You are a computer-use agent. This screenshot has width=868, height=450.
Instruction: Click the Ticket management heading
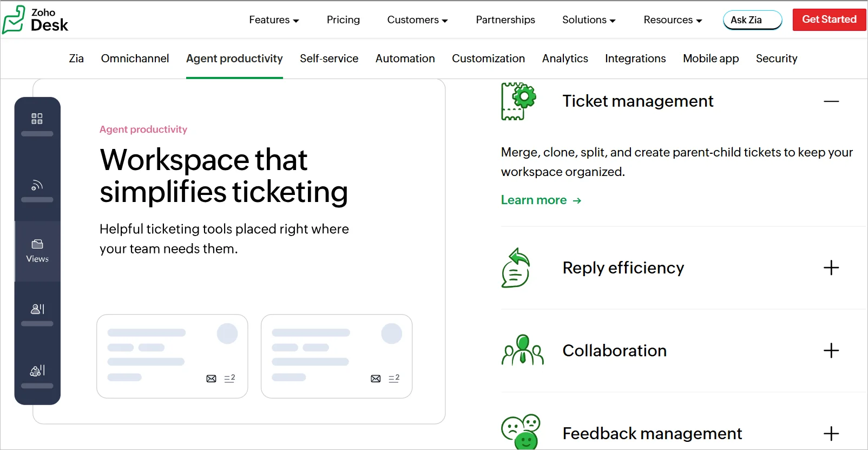tap(637, 101)
